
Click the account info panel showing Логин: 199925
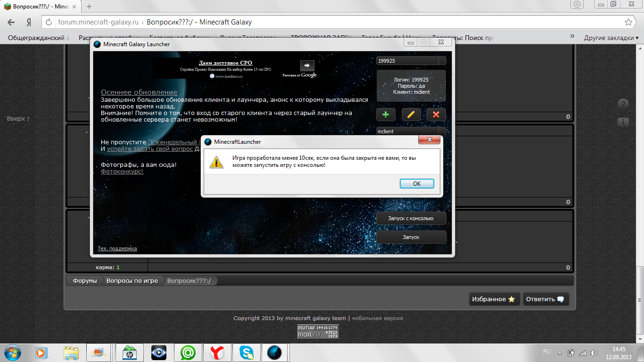point(411,86)
